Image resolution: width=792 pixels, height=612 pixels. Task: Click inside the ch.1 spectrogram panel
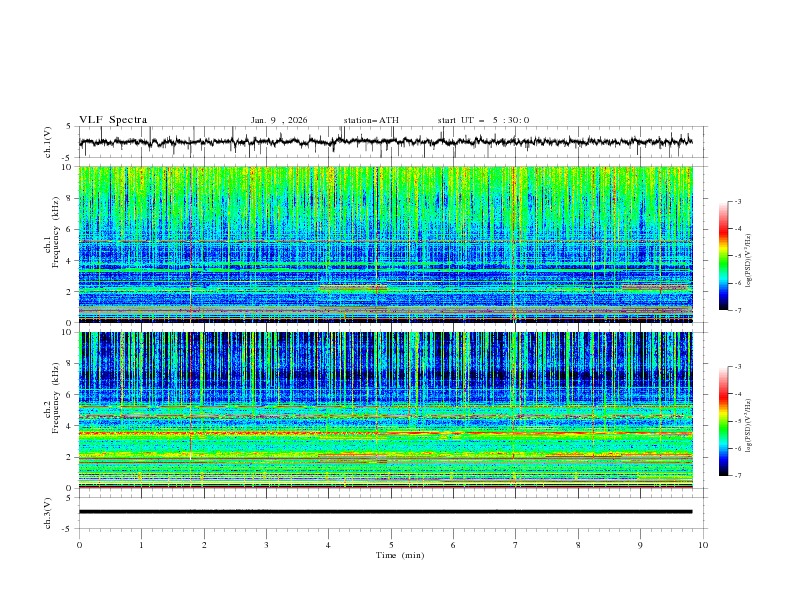pos(385,244)
